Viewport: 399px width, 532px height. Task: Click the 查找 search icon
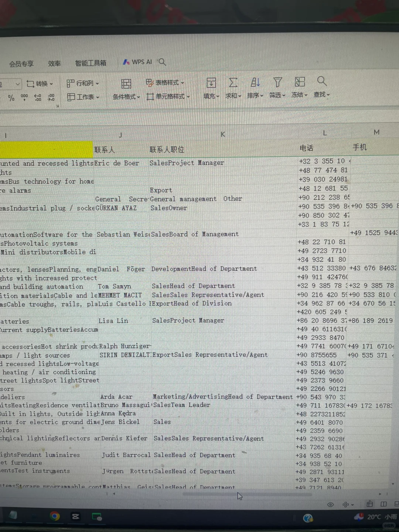click(x=322, y=81)
